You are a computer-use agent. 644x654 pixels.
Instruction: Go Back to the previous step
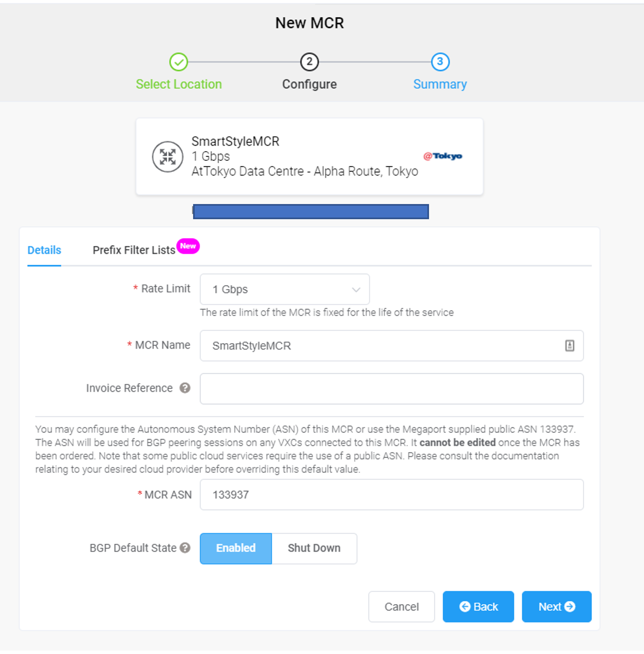(478, 607)
